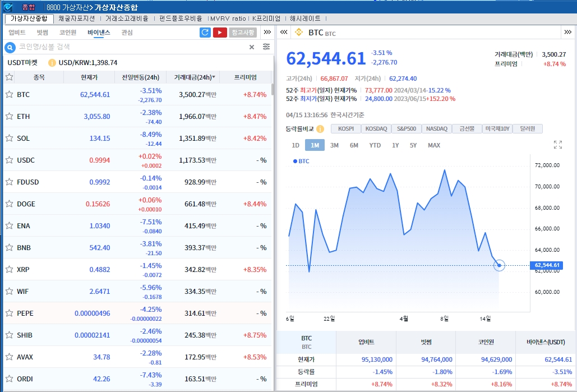
Task: Expand the right panel >>> chevron
Action: 567,32
